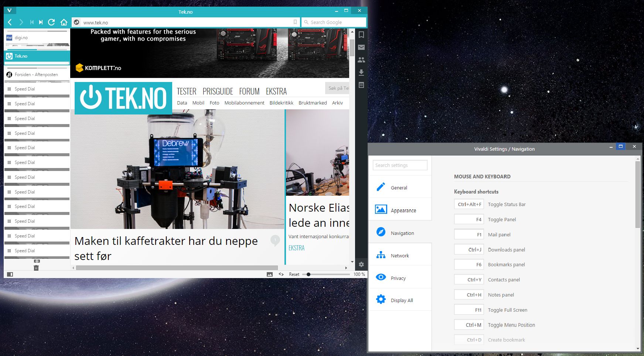
Task: Click the TEK.NO site logo
Action: pos(123,98)
